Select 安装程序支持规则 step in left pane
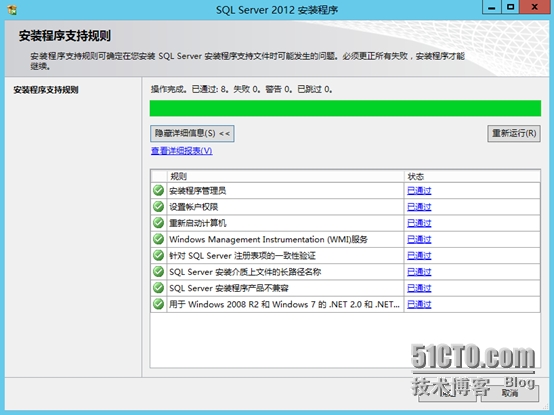Screen dimensions: 554x415 pyautogui.click(x=46, y=90)
